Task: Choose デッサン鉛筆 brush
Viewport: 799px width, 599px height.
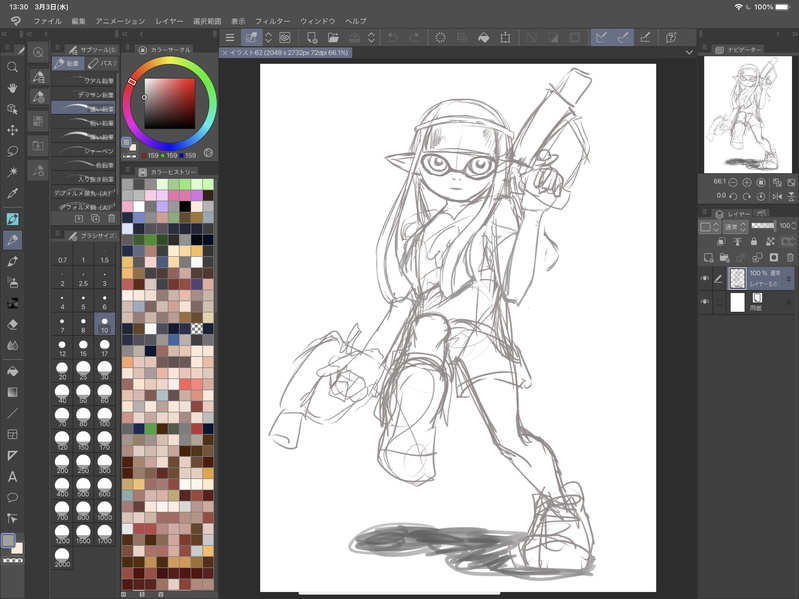Action: click(84, 94)
